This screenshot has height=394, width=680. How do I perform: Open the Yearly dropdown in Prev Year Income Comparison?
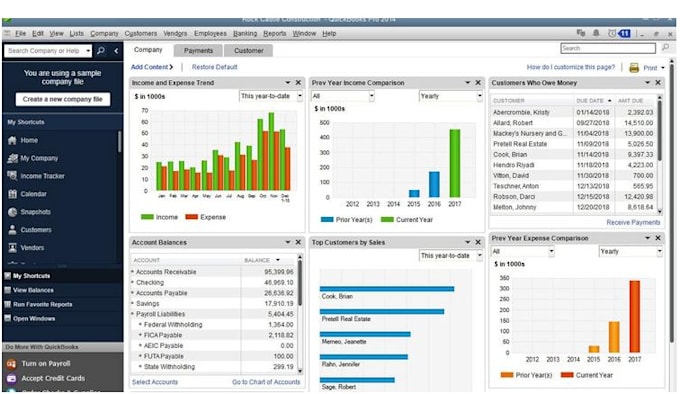point(451,96)
